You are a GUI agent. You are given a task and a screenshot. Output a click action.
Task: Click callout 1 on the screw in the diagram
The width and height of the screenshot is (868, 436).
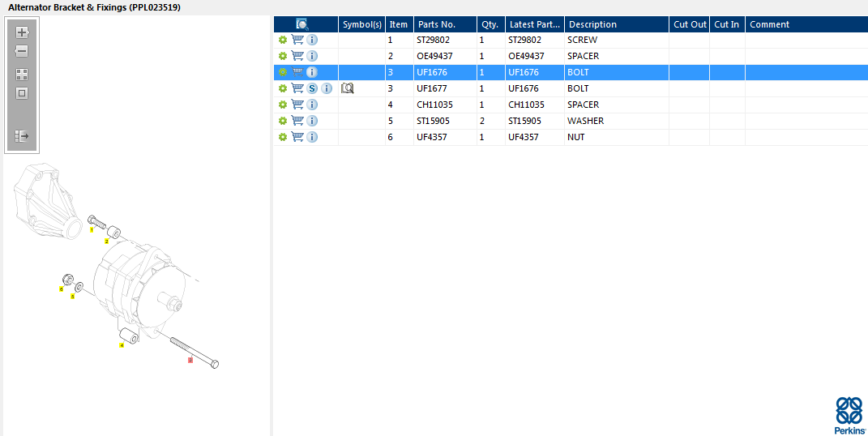click(x=92, y=229)
